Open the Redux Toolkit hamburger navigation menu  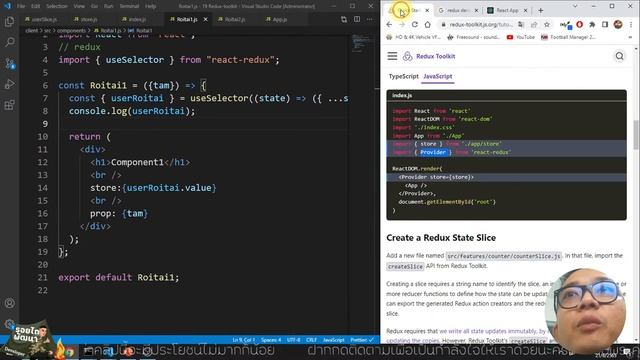(x=392, y=56)
